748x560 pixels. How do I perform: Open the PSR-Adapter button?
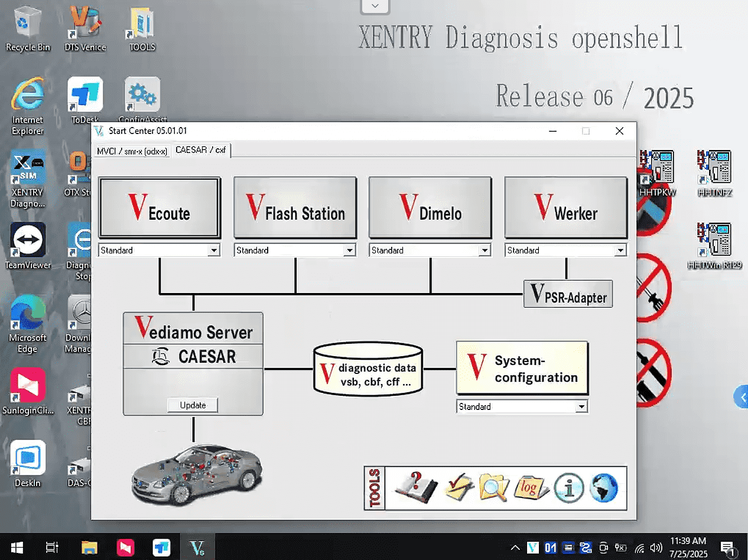[x=568, y=294]
